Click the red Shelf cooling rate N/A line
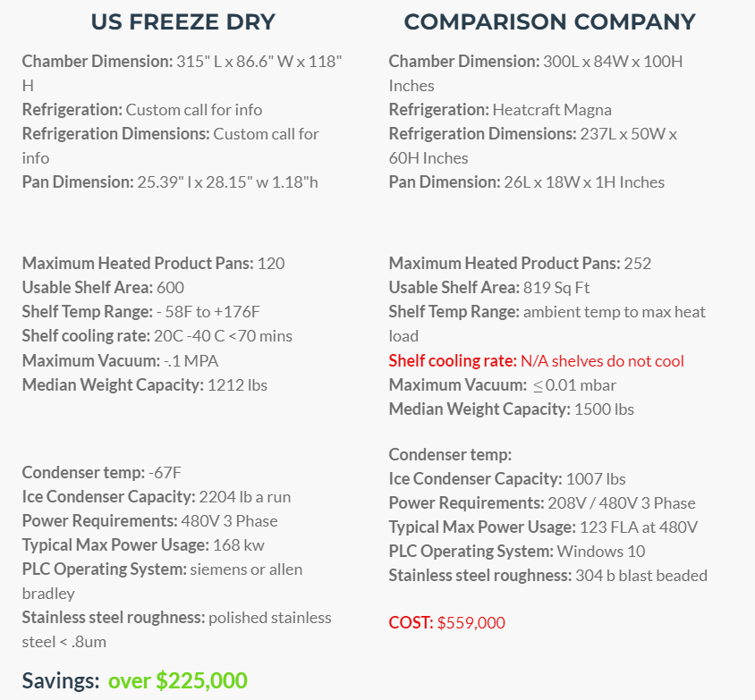This screenshot has width=755, height=700. click(537, 361)
